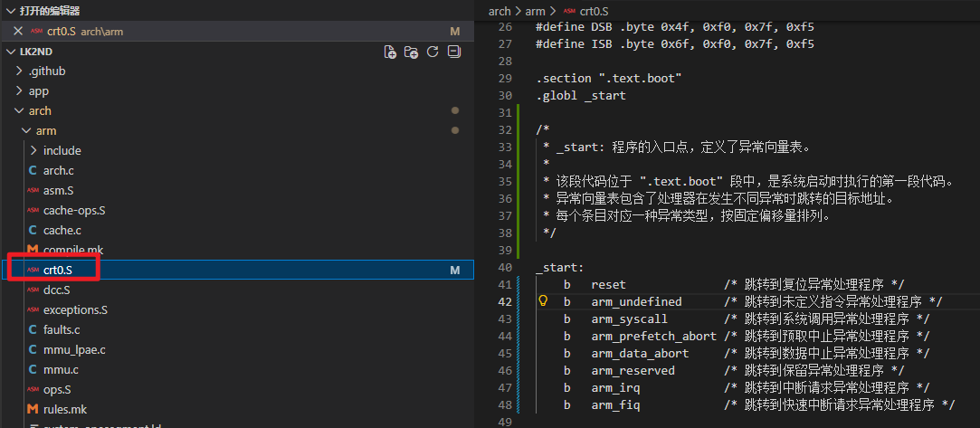
Task: Click 'arm_irq' in the code
Action: [615, 388]
